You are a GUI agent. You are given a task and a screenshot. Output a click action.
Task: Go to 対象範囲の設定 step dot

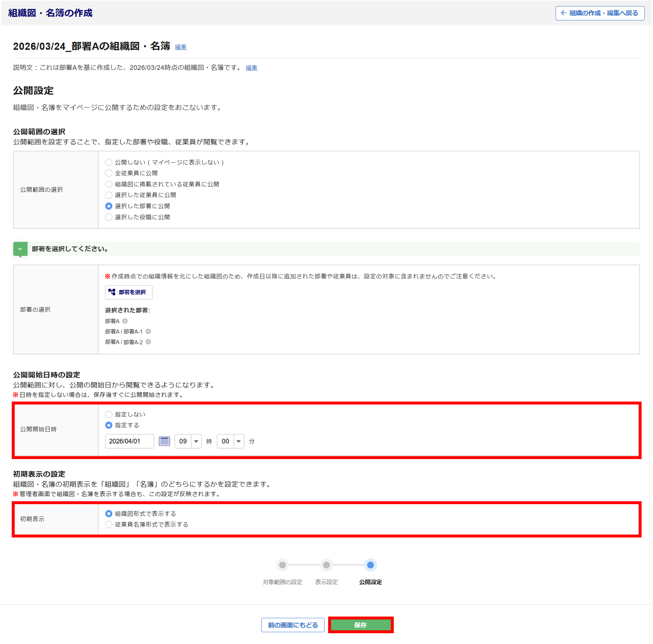click(x=282, y=565)
